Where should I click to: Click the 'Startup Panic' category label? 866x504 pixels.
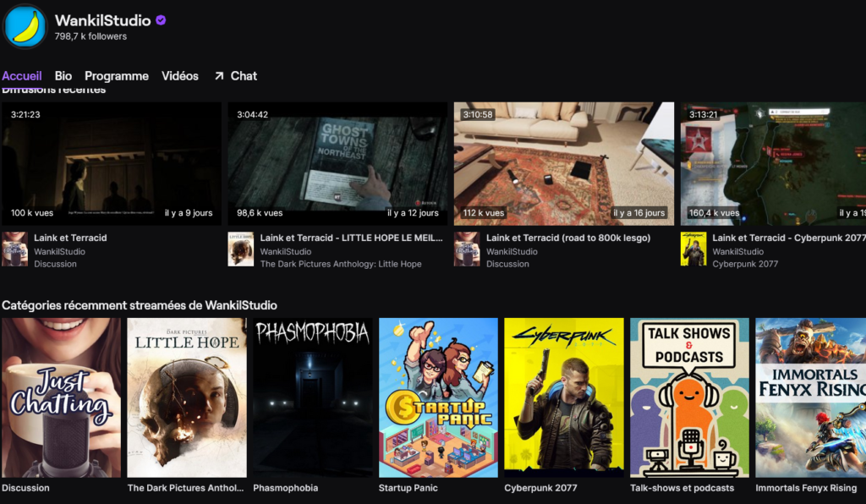(408, 488)
